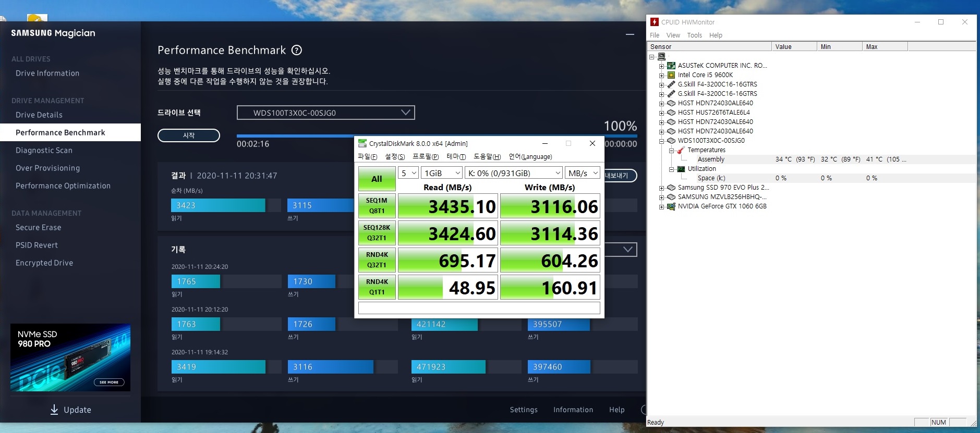
Task: Open the unit dropdown showing MB/s
Action: pyautogui.click(x=583, y=173)
